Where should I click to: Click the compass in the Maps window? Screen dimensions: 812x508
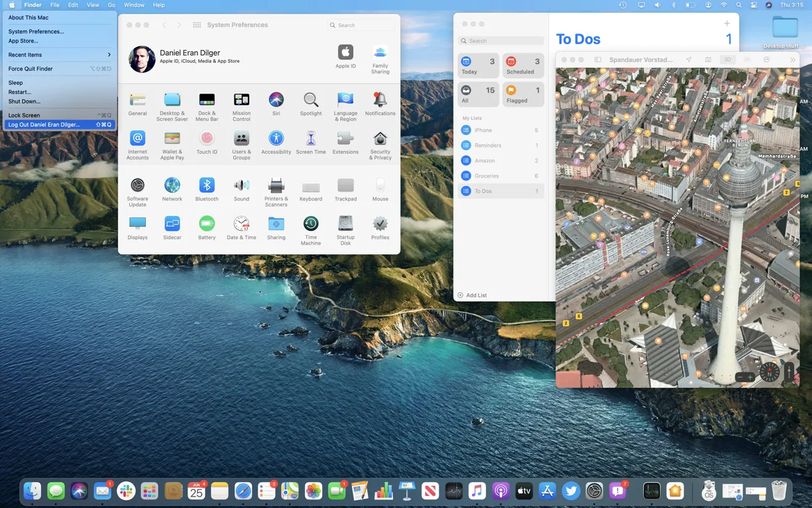(x=770, y=372)
